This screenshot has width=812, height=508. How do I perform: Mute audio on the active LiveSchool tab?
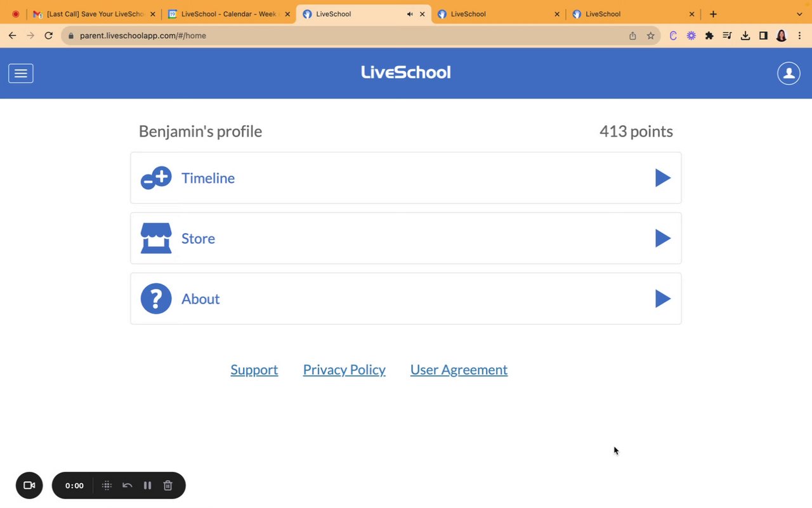pos(410,14)
